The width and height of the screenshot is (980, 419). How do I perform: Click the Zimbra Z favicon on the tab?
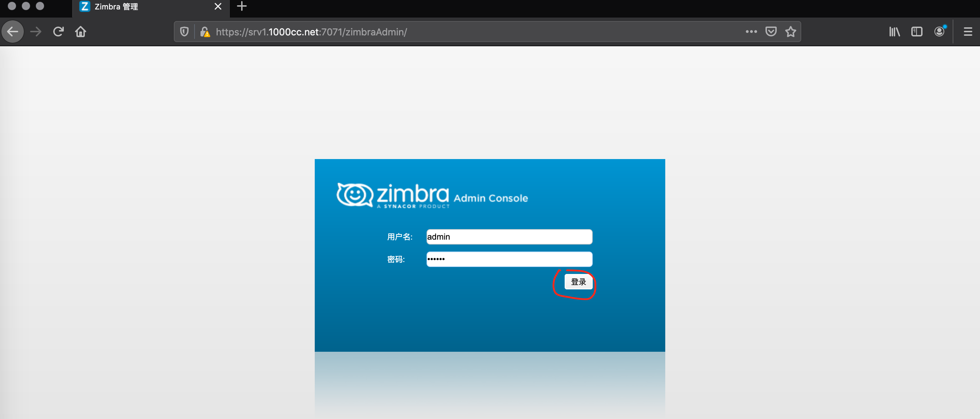(84, 6)
